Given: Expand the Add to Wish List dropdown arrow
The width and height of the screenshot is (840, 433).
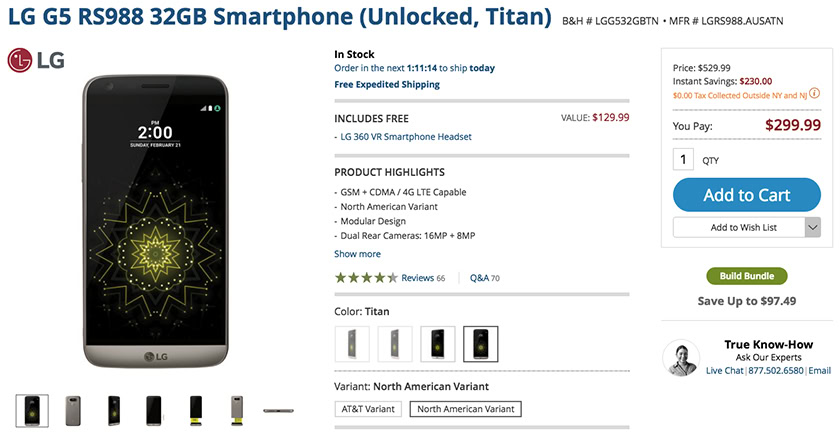Looking at the screenshot, I should tap(812, 228).
